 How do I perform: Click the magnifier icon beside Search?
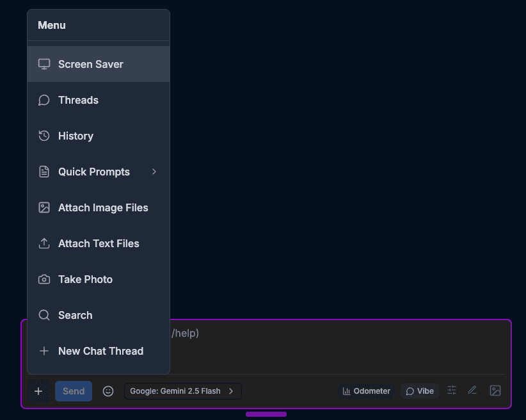[x=44, y=315]
